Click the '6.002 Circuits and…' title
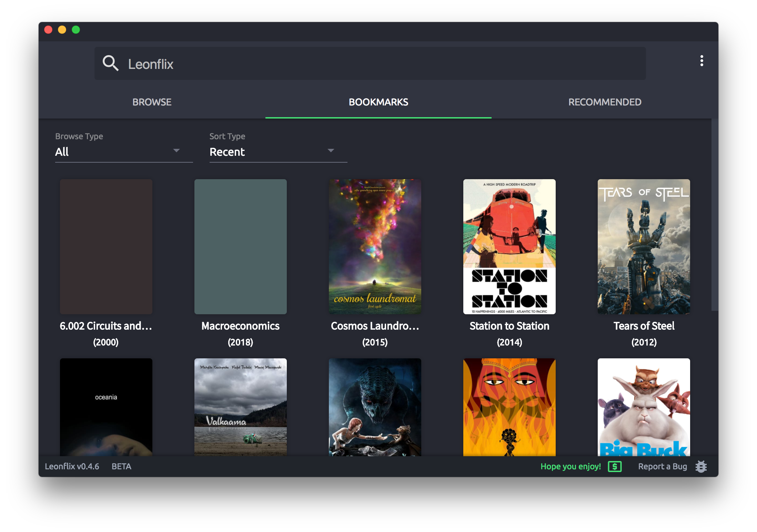 (106, 326)
